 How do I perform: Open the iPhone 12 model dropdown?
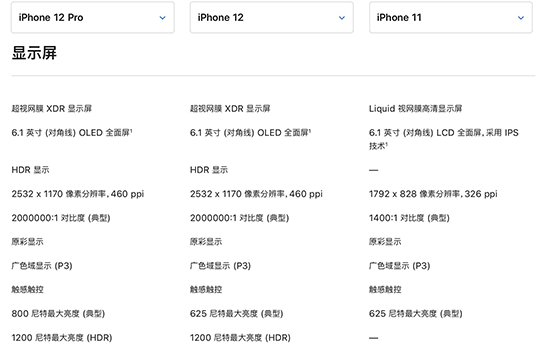(271, 18)
